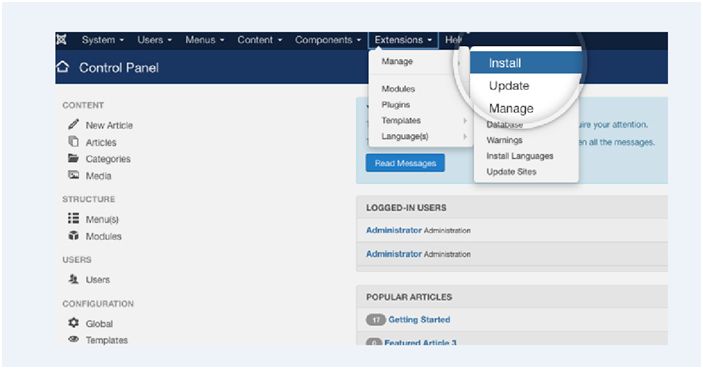Image resolution: width=703 pixels, height=369 pixels.
Task: Click the Control Panel home icon
Action: click(x=63, y=67)
